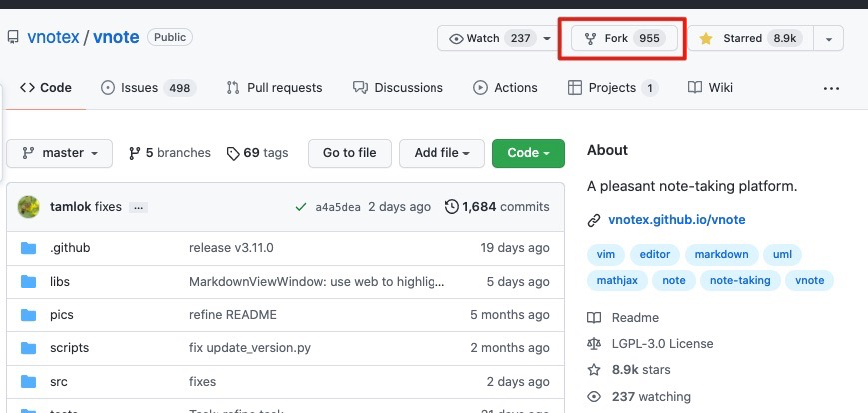Open the src row 'fixes' commit message
868x413 pixels.
(x=202, y=381)
